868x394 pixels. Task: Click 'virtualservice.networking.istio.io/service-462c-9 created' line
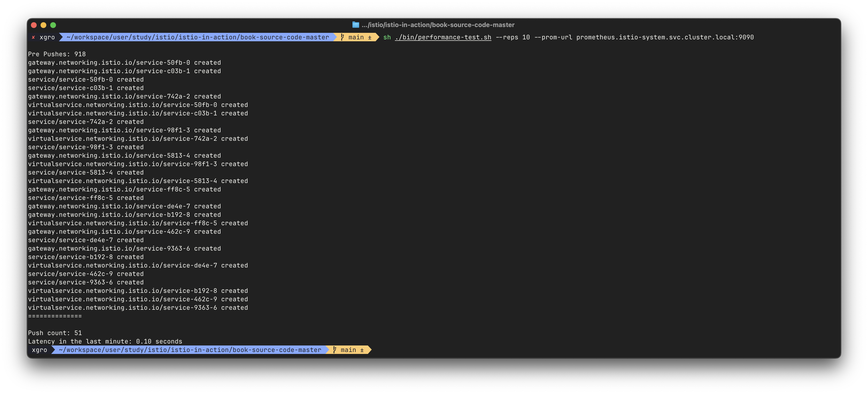coord(138,299)
